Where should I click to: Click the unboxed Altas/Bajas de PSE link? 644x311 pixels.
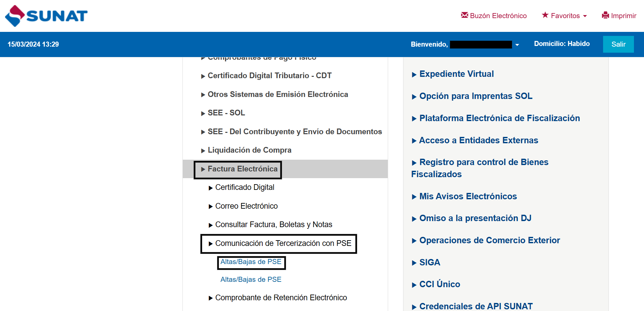coord(251,279)
